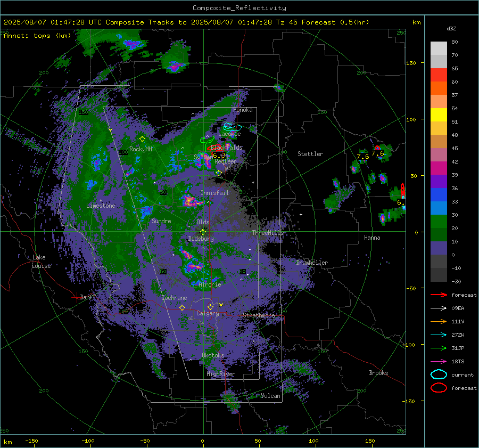Click the Vulcan town label
The image size is (479, 448).
click(x=270, y=396)
